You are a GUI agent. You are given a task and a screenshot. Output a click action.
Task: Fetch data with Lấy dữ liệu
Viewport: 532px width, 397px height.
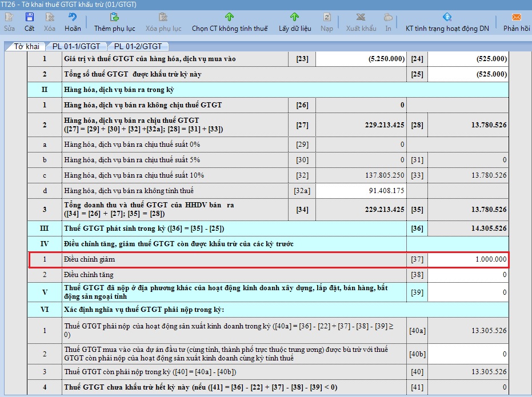[x=294, y=17]
